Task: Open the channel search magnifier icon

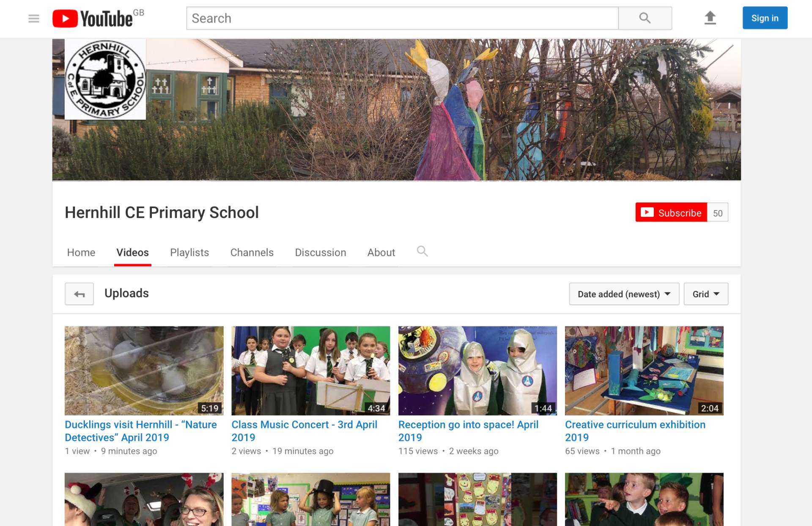Action: tap(422, 251)
